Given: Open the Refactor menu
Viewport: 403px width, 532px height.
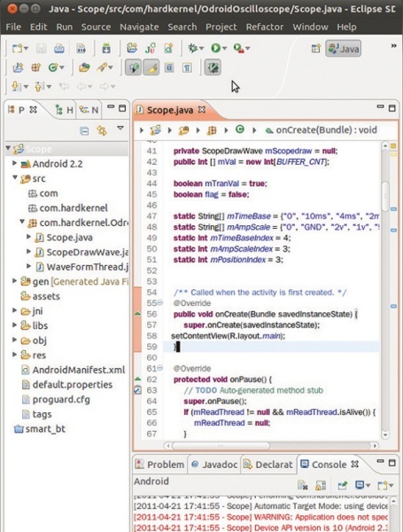Looking at the screenshot, I should pyautogui.click(x=264, y=27).
